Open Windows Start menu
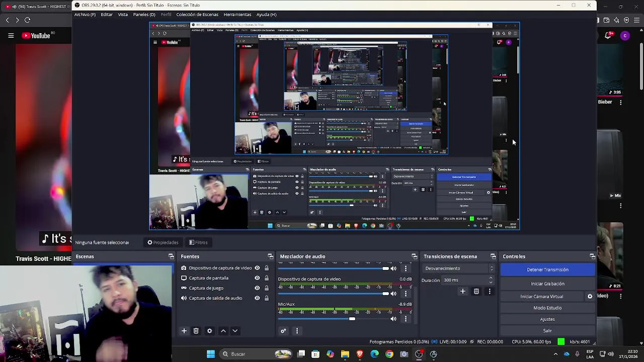644x362 pixels. coord(211,354)
